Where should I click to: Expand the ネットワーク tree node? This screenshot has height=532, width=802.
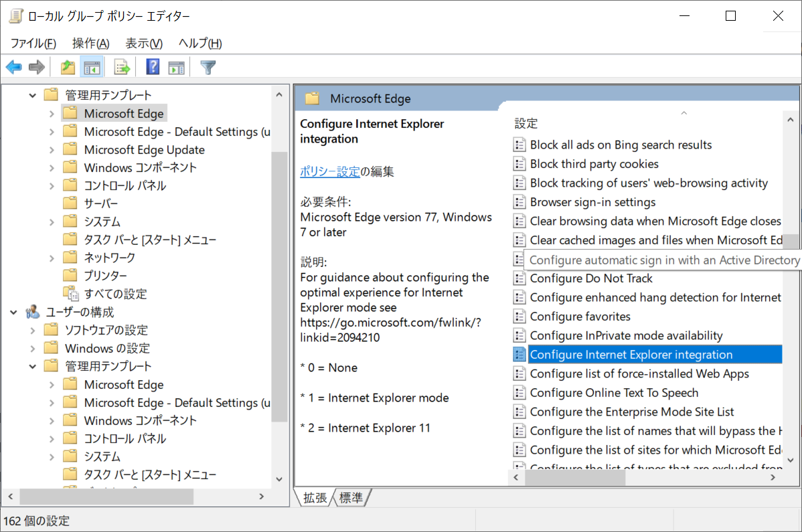click(52, 258)
